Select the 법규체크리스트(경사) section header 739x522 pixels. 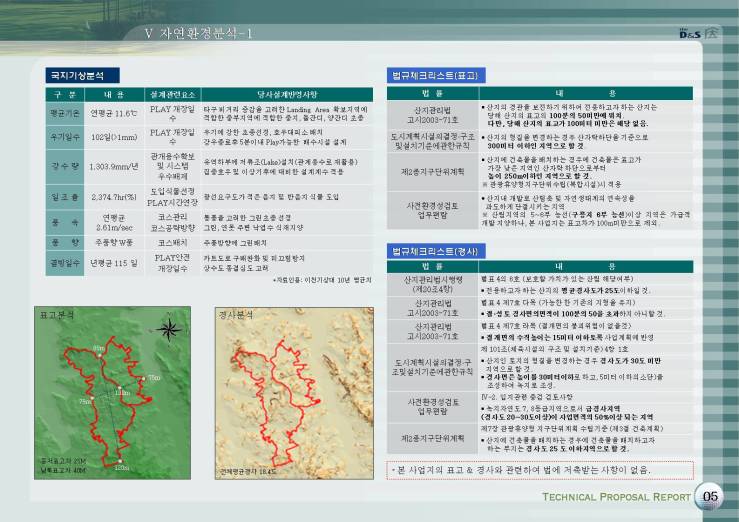[x=434, y=249]
